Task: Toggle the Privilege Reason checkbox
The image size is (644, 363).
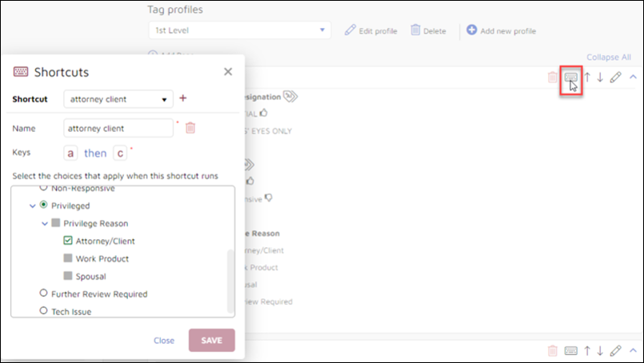Action: pyautogui.click(x=56, y=223)
